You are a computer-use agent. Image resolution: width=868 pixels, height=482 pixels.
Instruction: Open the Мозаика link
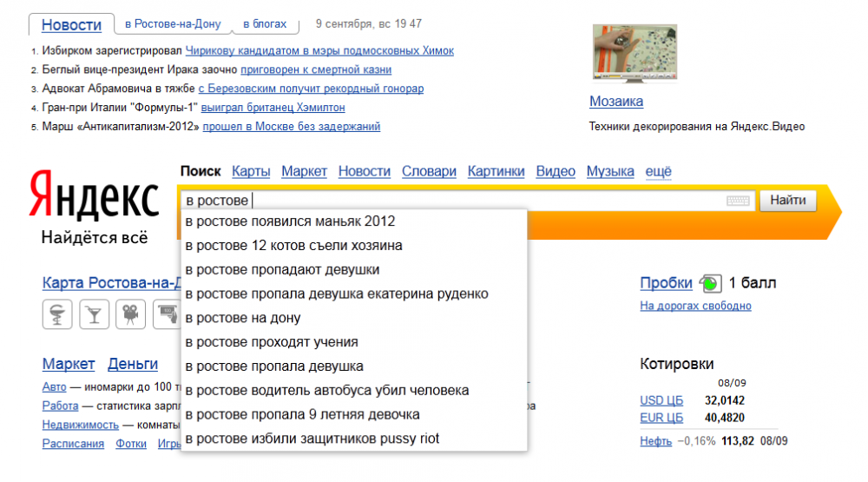coord(616,102)
